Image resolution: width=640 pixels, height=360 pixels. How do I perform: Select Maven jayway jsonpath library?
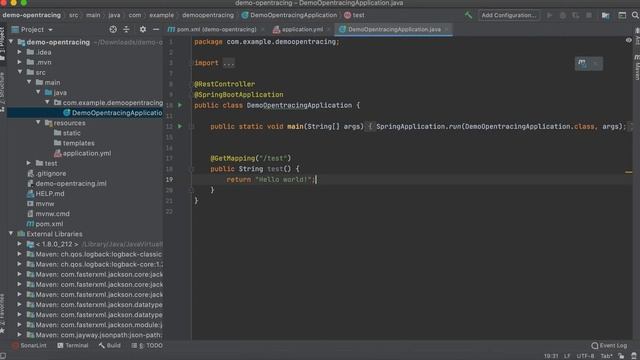[x=94, y=335]
